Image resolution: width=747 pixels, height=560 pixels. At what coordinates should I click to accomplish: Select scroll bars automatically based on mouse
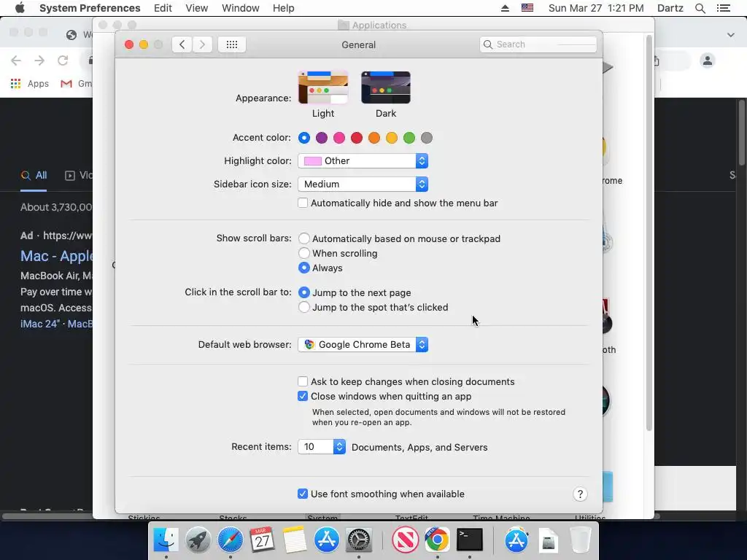pos(304,238)
